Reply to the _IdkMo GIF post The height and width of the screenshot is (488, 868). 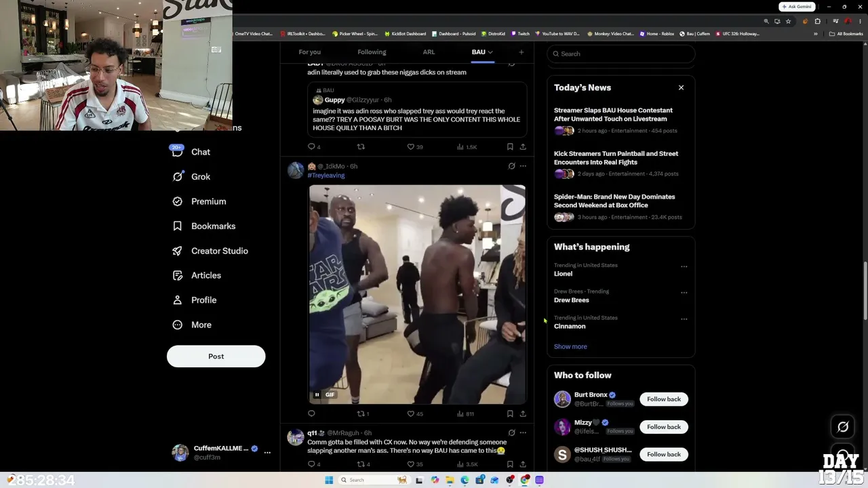click(x=311, y=413)
